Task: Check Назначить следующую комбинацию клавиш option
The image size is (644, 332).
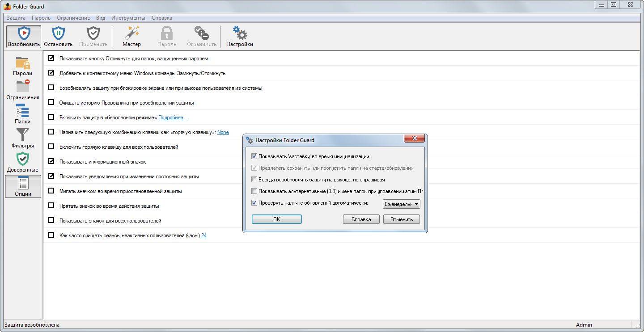Action: coord(51,132)
